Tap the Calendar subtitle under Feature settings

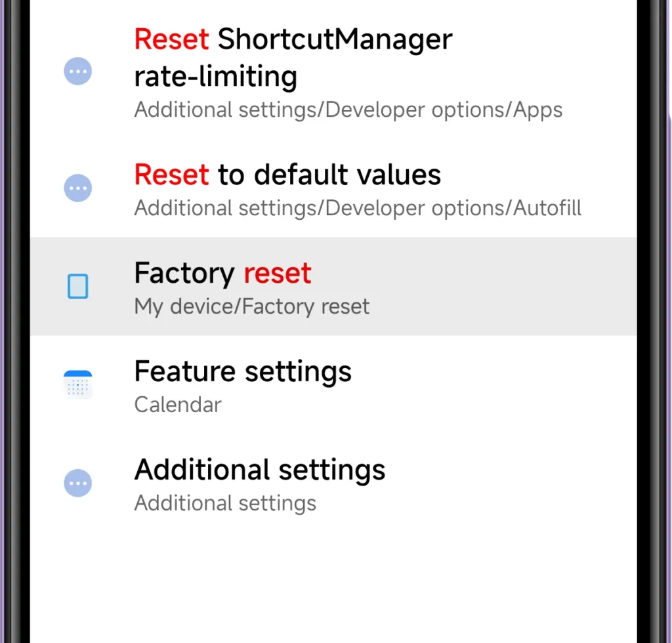coord(177,405)
